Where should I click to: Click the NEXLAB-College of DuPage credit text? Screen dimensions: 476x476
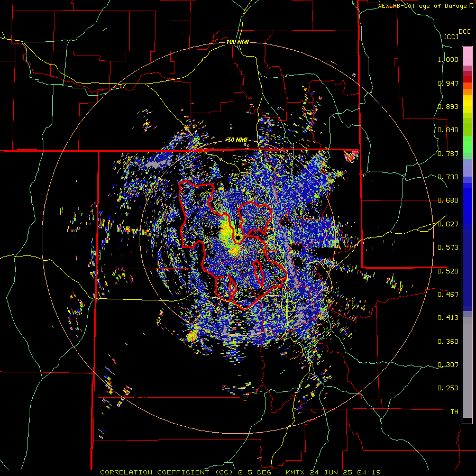click(423, 6)
